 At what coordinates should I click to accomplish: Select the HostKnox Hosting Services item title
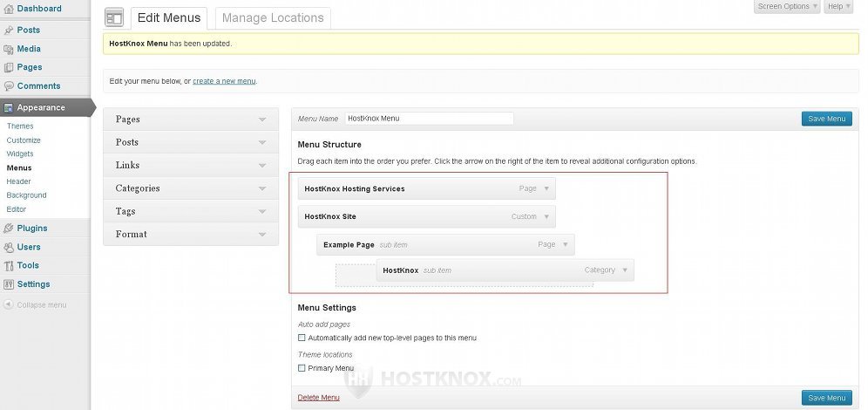tap(355, 189)
